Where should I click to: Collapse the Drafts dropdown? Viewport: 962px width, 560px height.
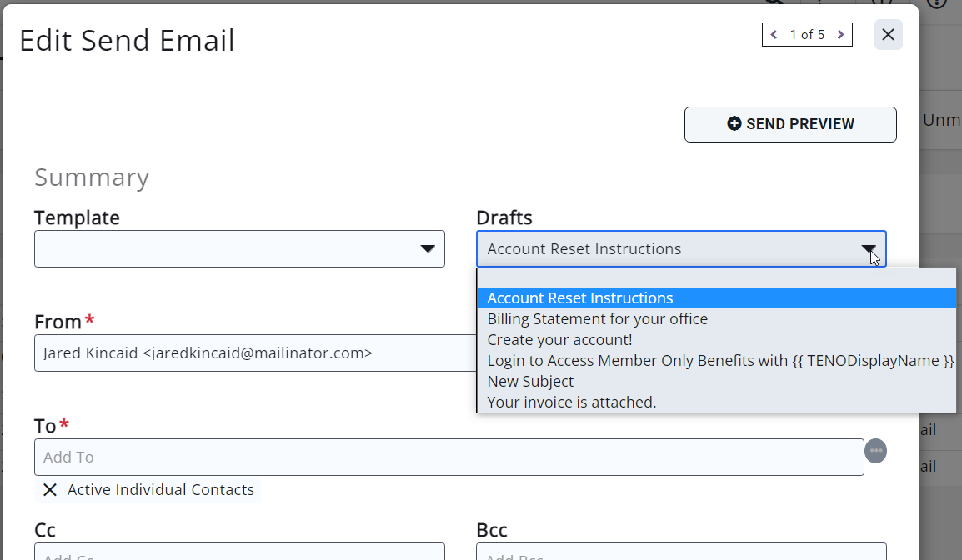click(x=868, y=249)
